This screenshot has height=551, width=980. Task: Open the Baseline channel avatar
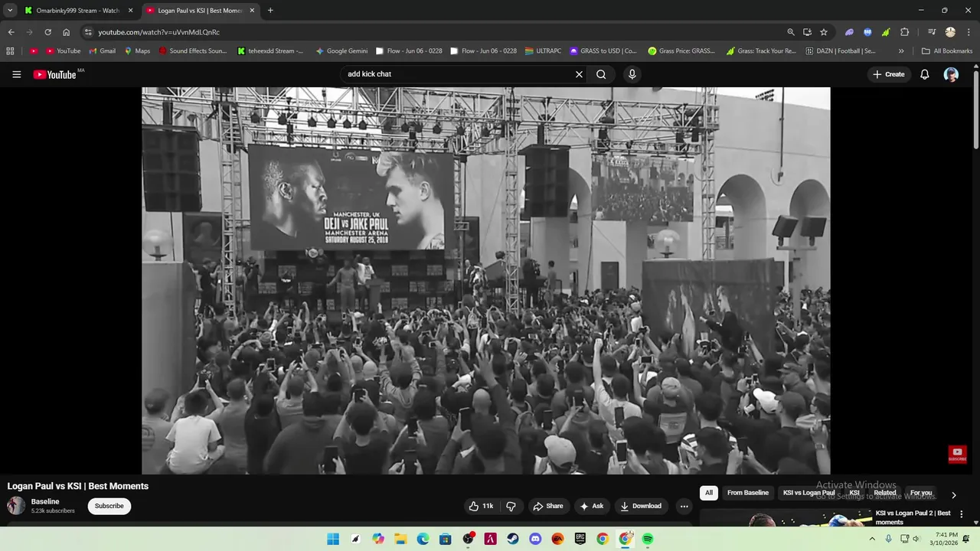click(16, 506)
